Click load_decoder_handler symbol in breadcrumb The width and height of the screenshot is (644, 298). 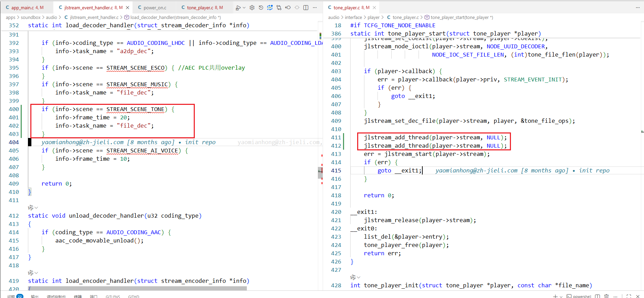pyautogui.click(x=172, y=17)
